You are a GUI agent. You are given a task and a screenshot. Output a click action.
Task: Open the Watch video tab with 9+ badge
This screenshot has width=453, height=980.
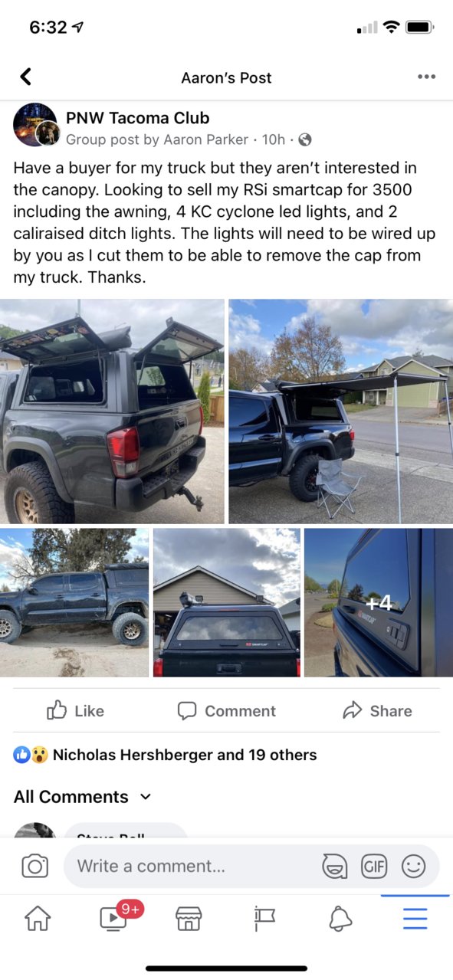pyautogui.click(x=113, y=918)
